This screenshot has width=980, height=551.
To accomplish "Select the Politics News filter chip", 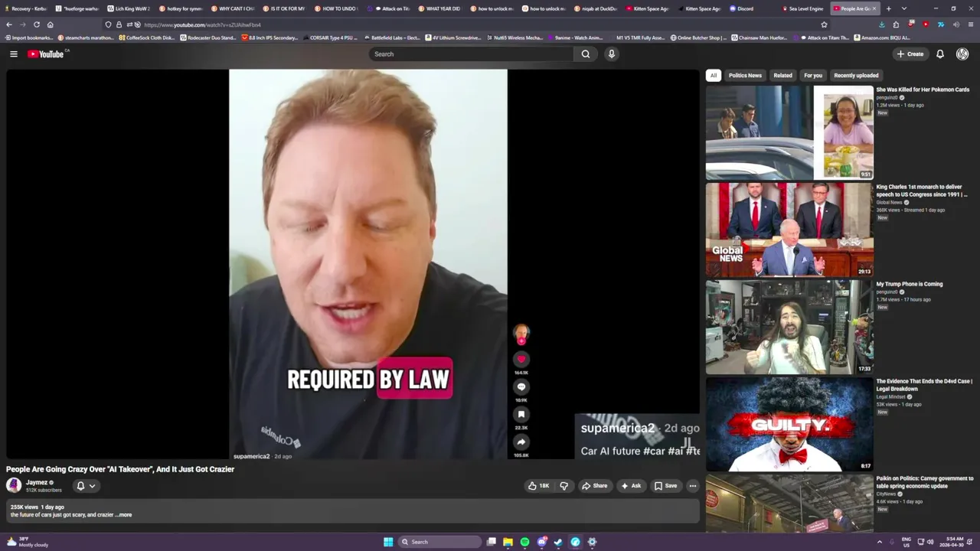I will 745,76.
